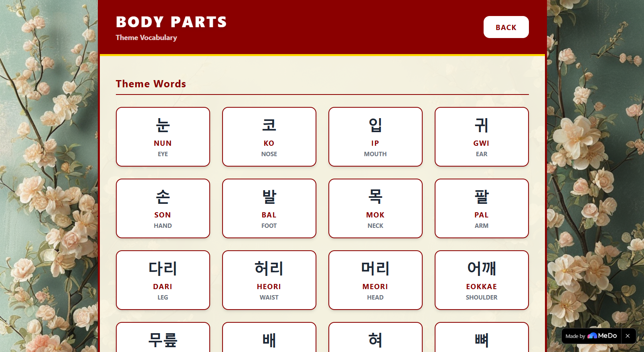Click the BODY PARTS page title
The height and width of the screenshot is (352, 644).
(171, 22)
